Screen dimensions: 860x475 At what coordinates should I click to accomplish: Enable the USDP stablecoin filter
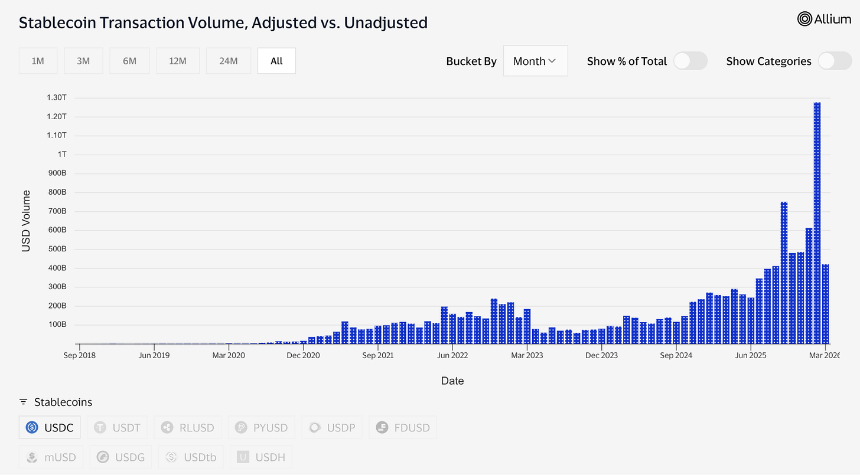pyautogui.click(x=331, y=427)
